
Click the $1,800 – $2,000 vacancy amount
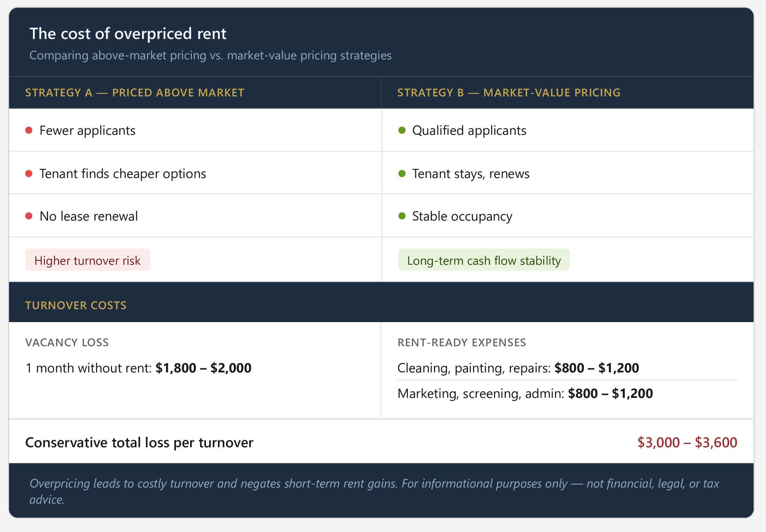203,368
